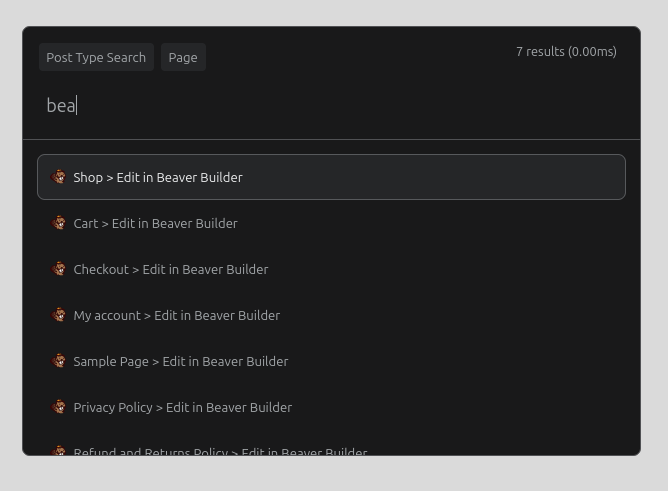Click the beaver icon beside Sample Page result
The image size is (668, 491).
pyautogui.click(x=58, y=361)
